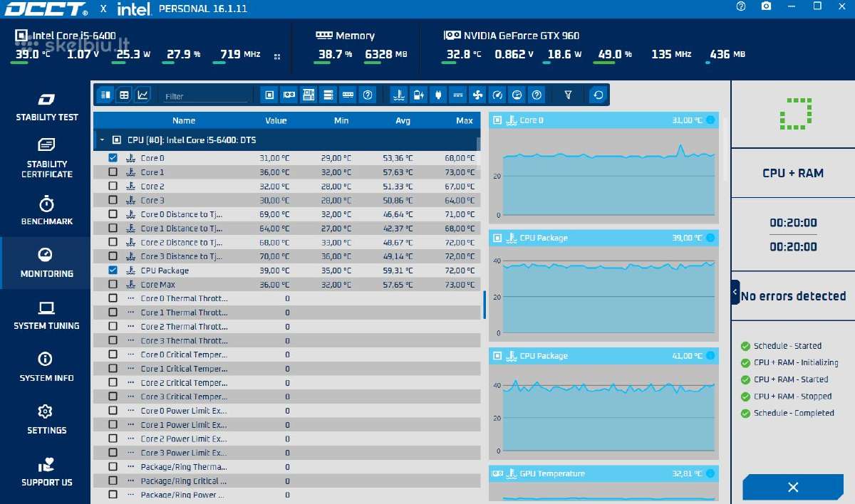Click the 'No errors detected' message
Screen dimensions: 855x504
coord(793,296)
